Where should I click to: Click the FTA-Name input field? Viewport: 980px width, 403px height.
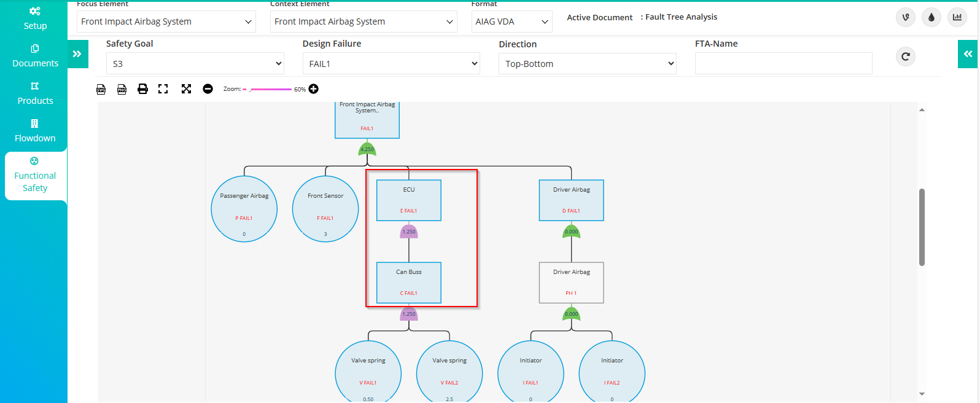[x=784, y=64]
